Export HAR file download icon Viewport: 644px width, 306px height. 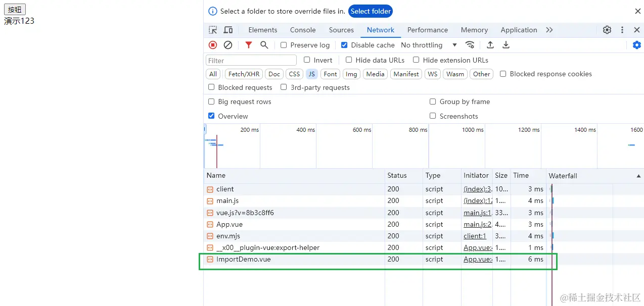(506, 45)
